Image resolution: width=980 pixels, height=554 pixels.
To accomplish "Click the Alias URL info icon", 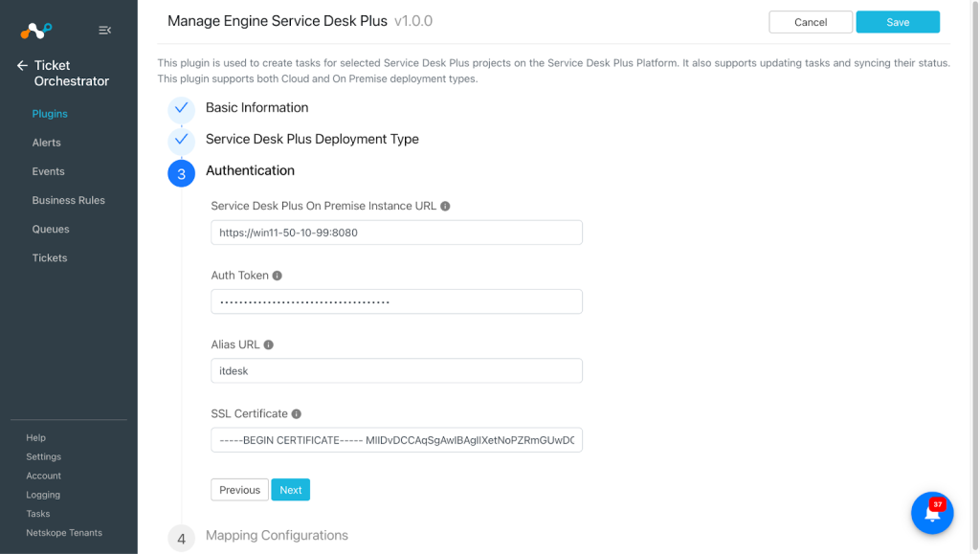I will point(268,344).
